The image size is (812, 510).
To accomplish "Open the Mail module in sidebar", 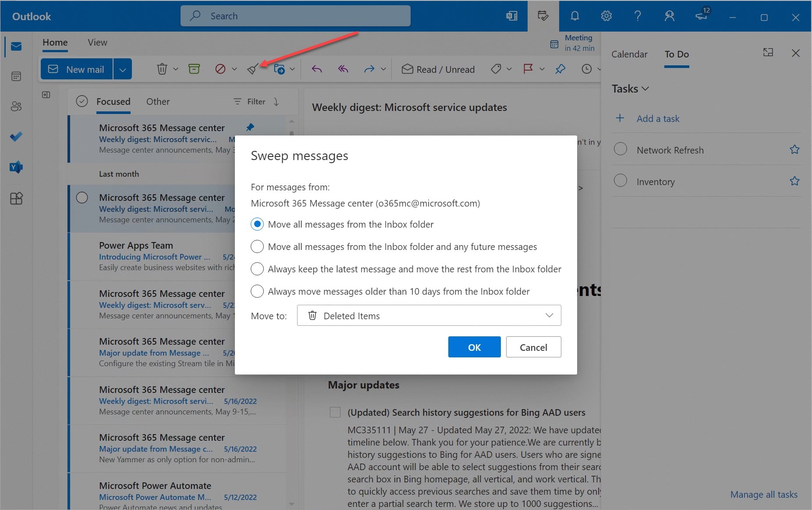I will coord(16,46).
